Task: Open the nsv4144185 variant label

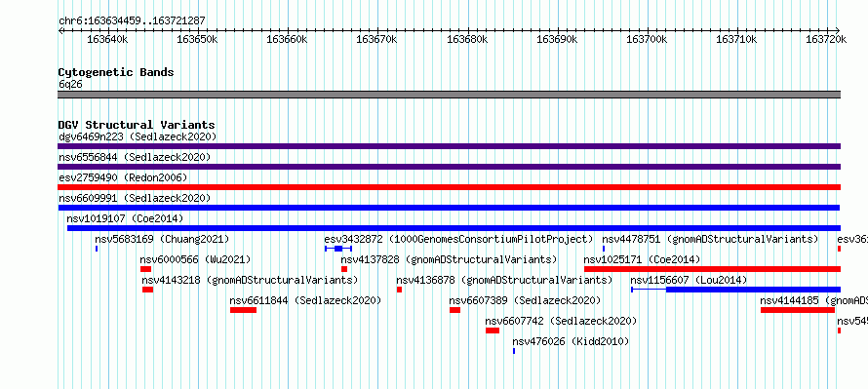Action: tap(813, 300)
